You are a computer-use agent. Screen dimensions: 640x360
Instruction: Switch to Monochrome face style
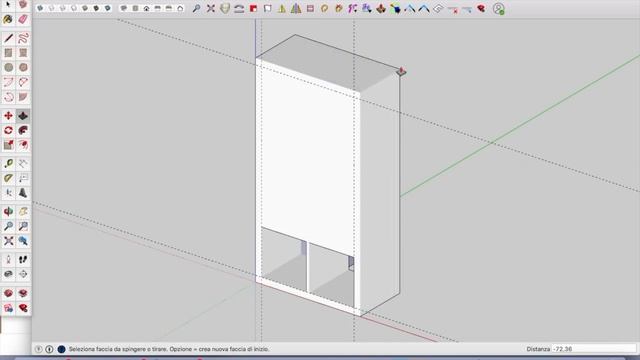(108, 8)
